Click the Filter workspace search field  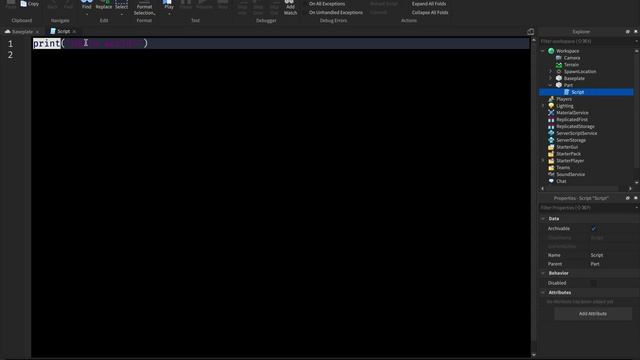(x=586, y=41)
